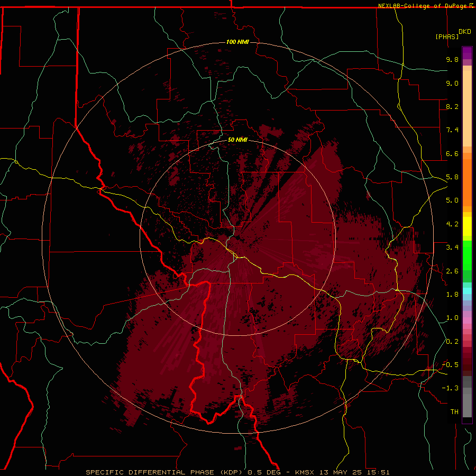
Task: Click the 3.4 color scale value
Action: click(x=452, y=248)
